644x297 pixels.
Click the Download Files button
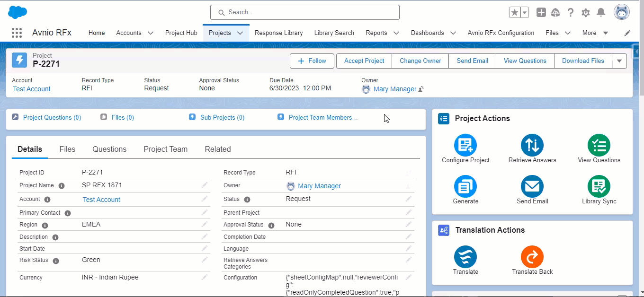coord(583,61)
